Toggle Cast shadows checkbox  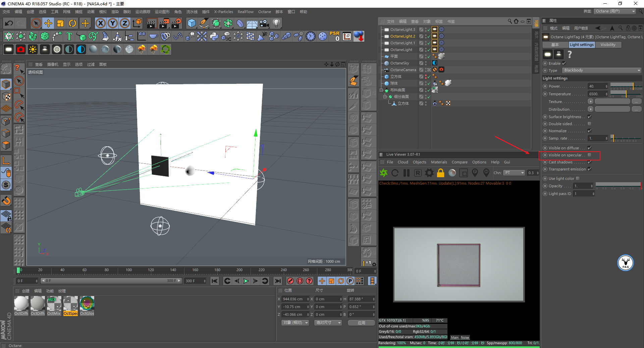(x=589, y=162)
